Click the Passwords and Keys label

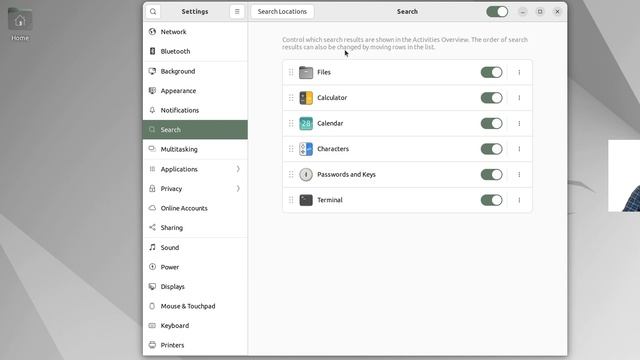click(346, 175)
